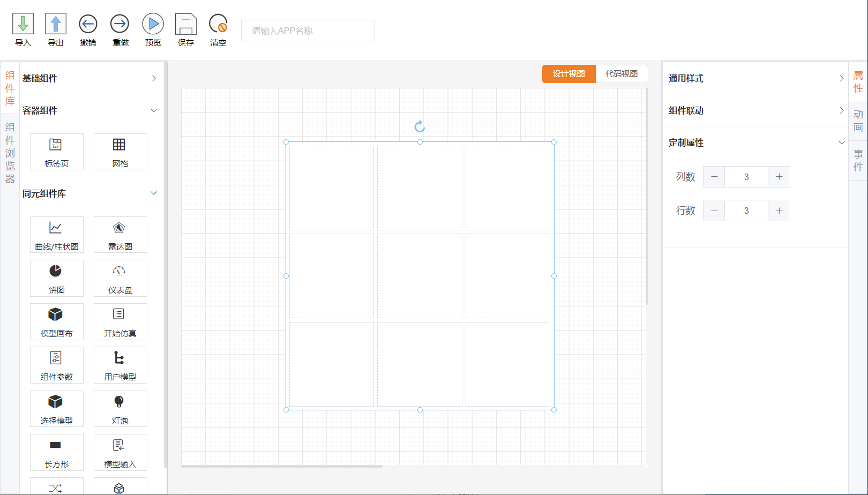Image resolution: width=868 pixels, height=495 pixels.
Task: Decrease 列数 column count
Action: point(714,177)
